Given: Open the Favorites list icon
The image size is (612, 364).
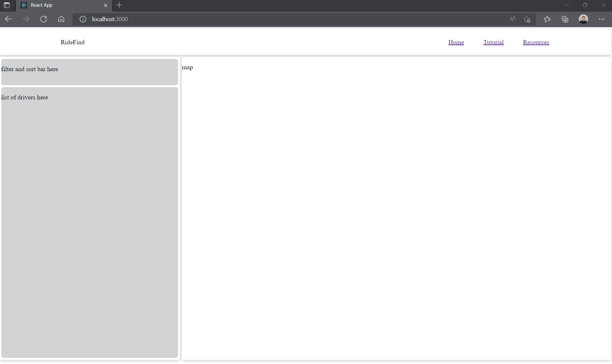Looking at the screenshot, I should click(x=547, y=19).
